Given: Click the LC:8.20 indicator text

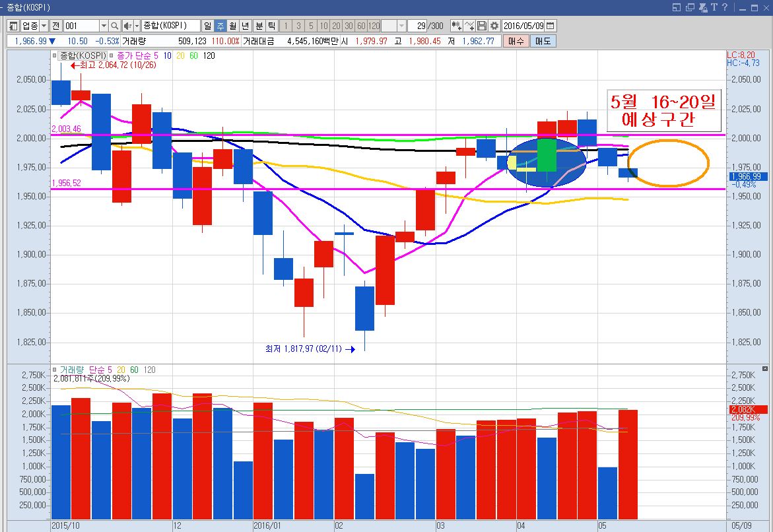Looking at the screenshot, I should [741, 55].
